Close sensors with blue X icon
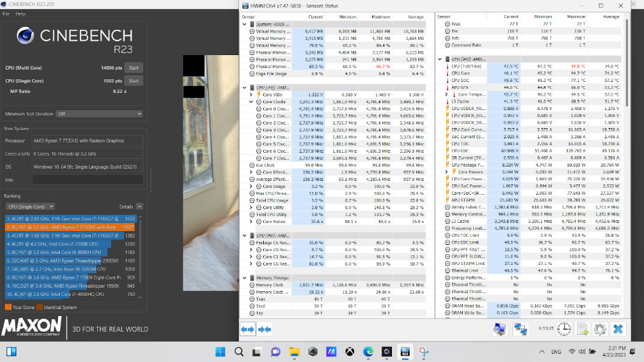 618,329
